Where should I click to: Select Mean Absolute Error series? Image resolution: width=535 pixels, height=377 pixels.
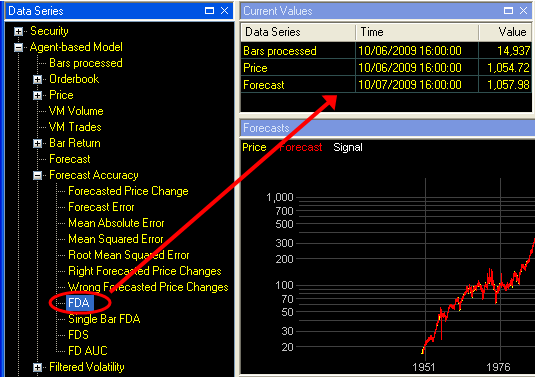[116, 223]
